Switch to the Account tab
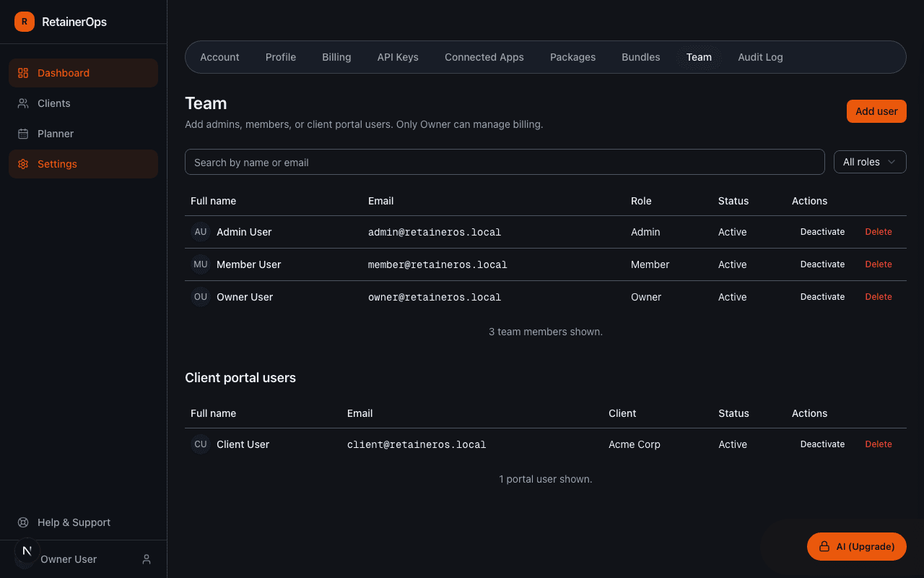Screen dimensions: 924x578 [x=219, y=57]
